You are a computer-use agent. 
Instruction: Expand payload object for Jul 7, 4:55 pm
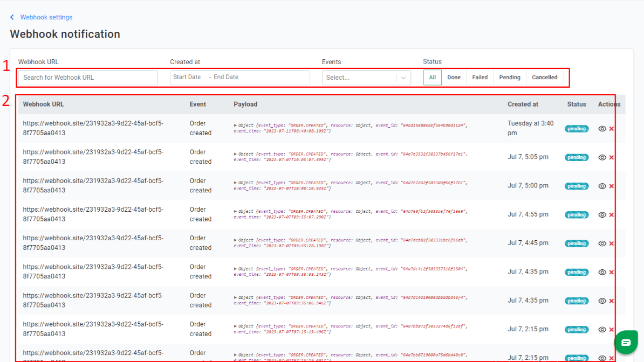[235, 212]
